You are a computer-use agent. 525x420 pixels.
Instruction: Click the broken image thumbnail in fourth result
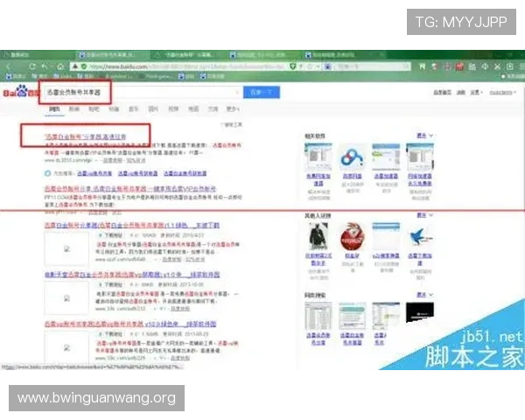(66, 298)
